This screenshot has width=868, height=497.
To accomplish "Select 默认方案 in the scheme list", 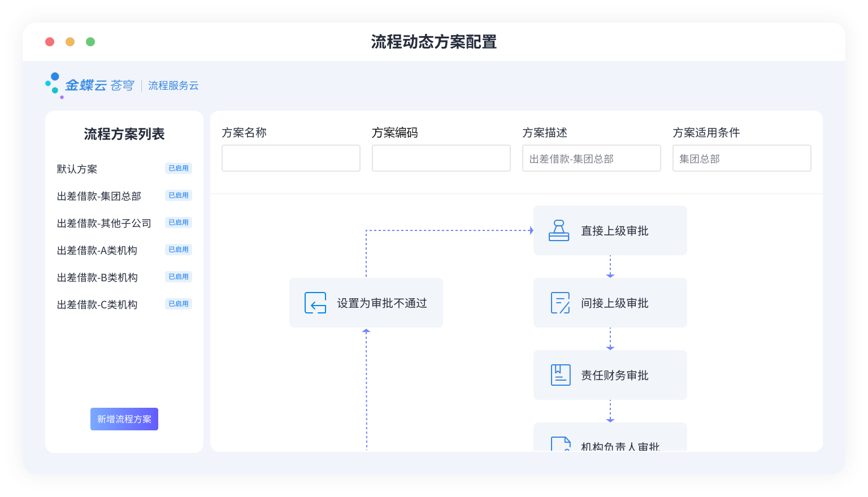I will coord(77,169).
